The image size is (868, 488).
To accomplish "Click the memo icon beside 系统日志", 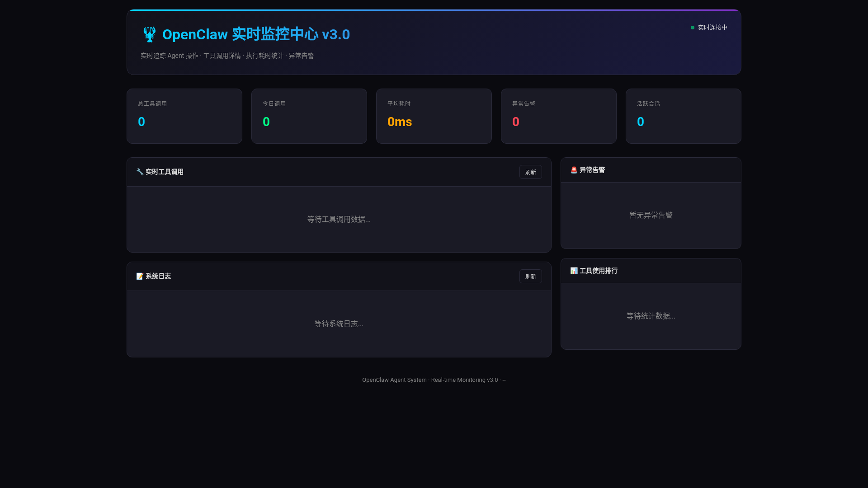I will point(140,276).
